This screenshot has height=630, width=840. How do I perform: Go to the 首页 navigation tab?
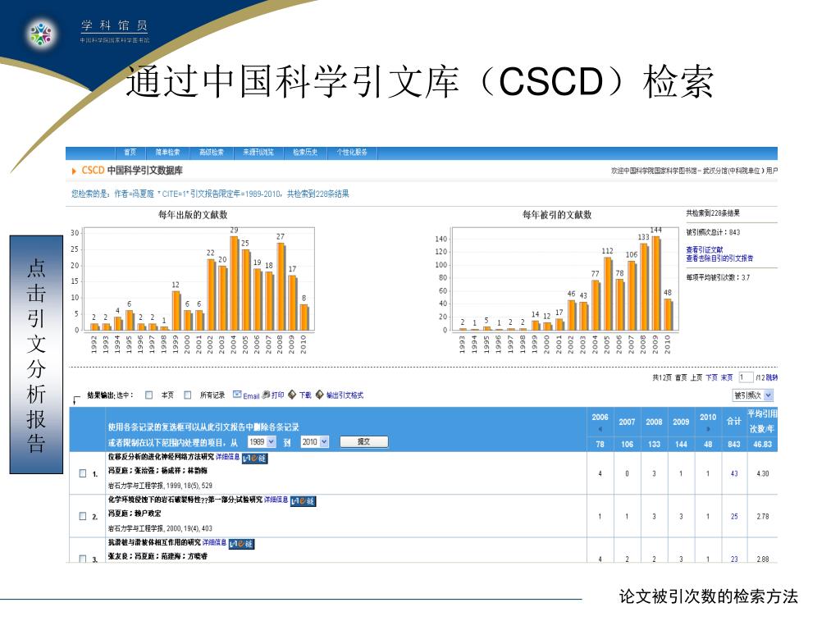(130, 153)
